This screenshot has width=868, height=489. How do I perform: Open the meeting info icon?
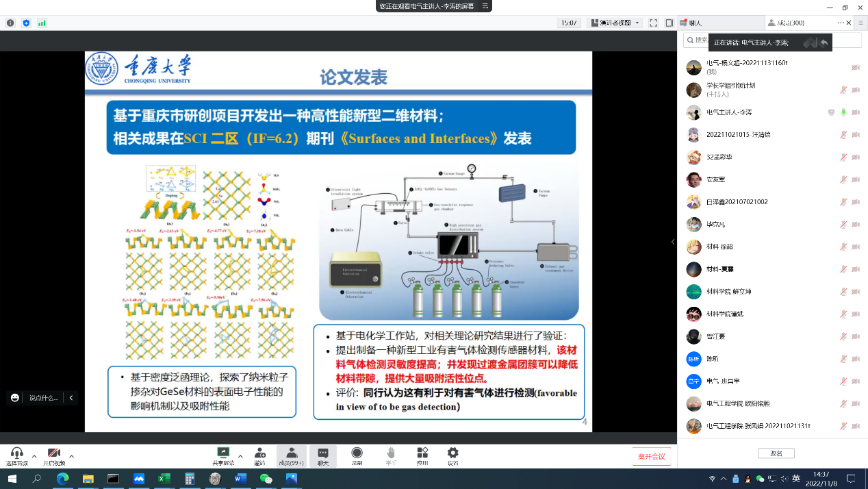10,23
